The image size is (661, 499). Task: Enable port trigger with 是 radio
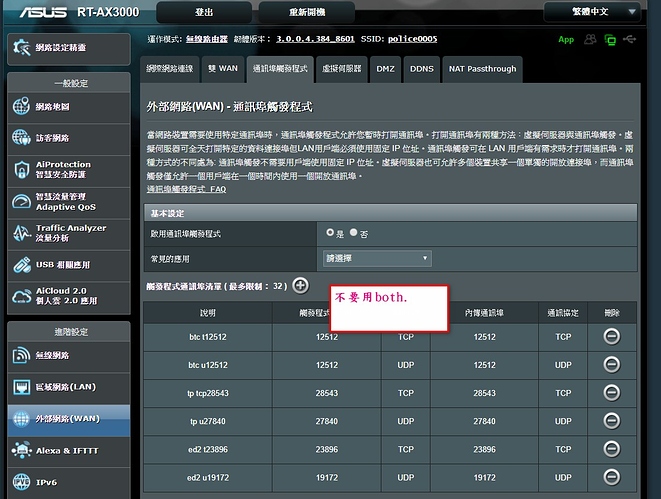(x=330, y=232)
